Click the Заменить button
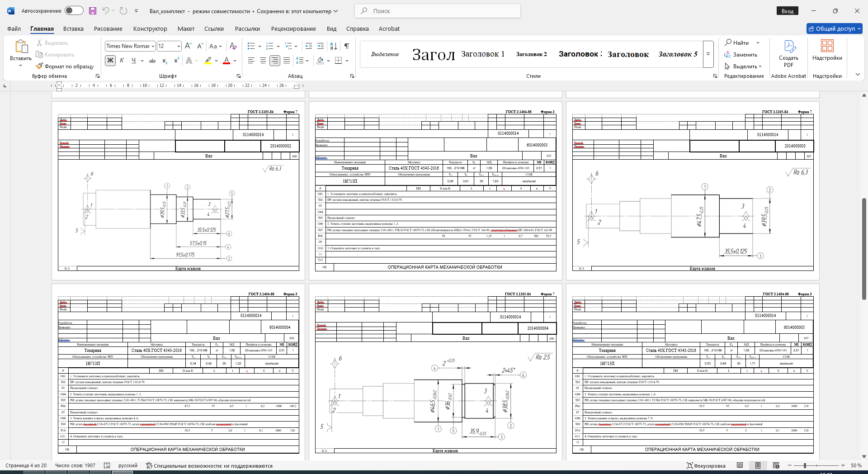Image resolution: width=868 pixels, height=474 pixels. click(741, 55)
